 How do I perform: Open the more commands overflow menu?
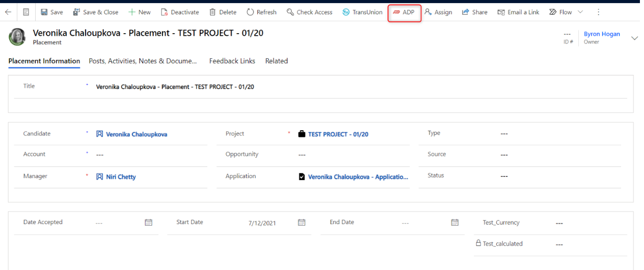[x=599, y=12]
